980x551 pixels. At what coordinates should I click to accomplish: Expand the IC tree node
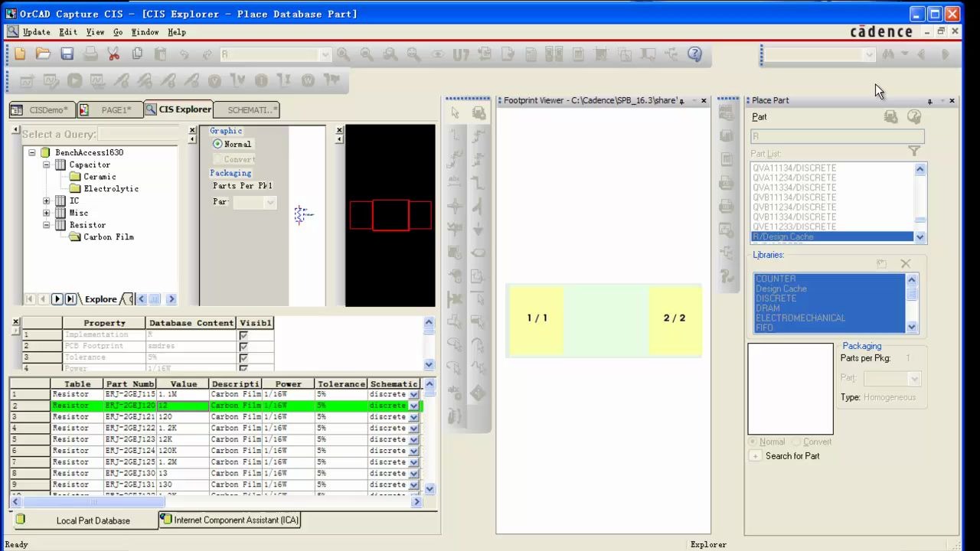point(47,201)
